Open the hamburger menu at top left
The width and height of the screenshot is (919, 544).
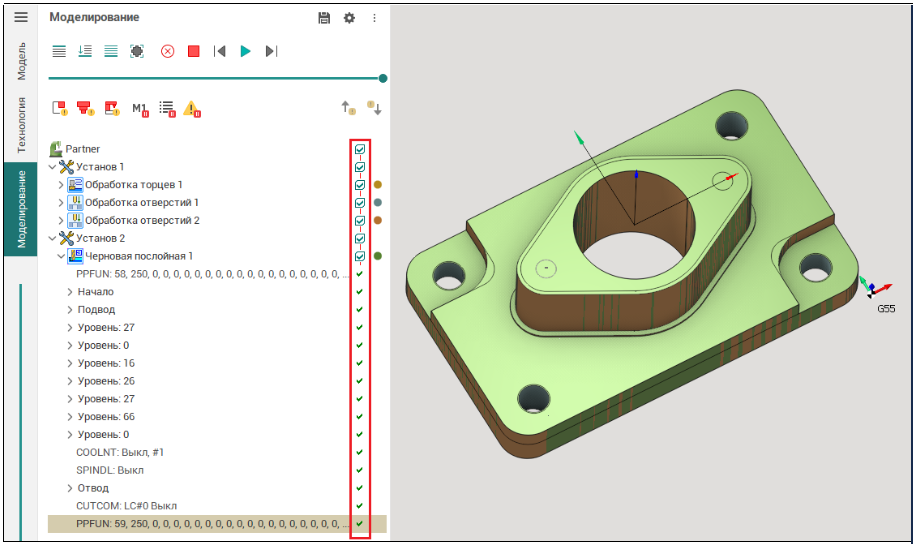pos(21,17)
